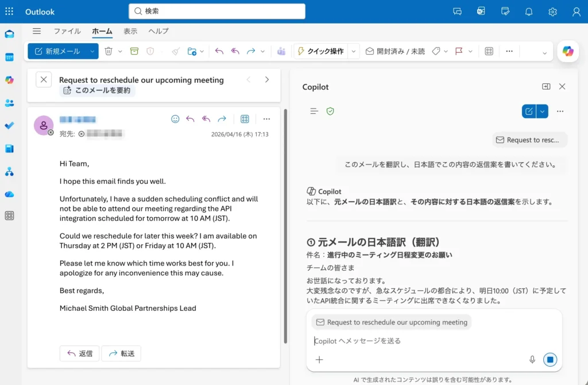This screenshot has width=588, height=385.
Task: Open the app launcher grid
Action: coord(9,11)
